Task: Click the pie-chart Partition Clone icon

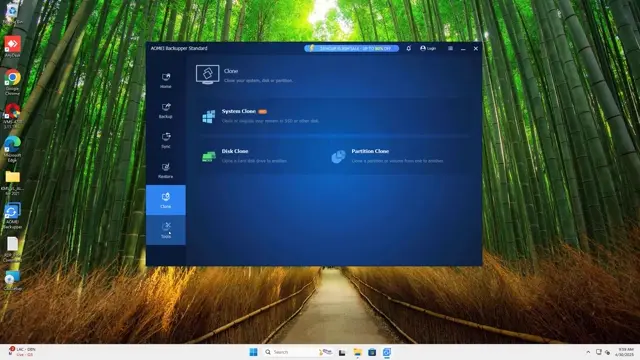Action: [338, 156]
